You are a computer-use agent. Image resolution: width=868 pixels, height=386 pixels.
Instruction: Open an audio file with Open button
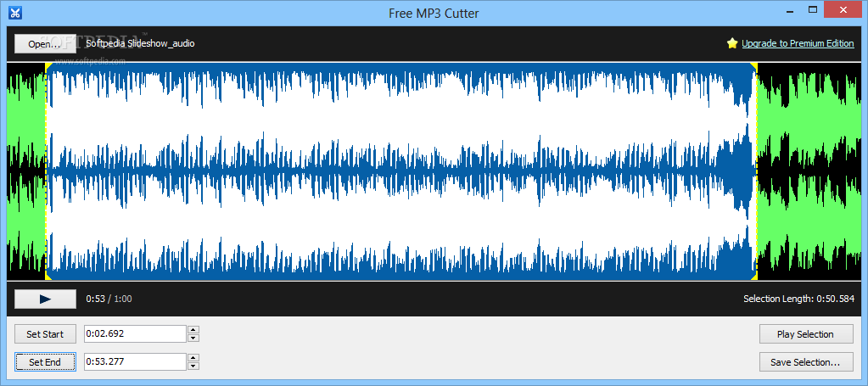pyautogui.click(x=45, y=43)
